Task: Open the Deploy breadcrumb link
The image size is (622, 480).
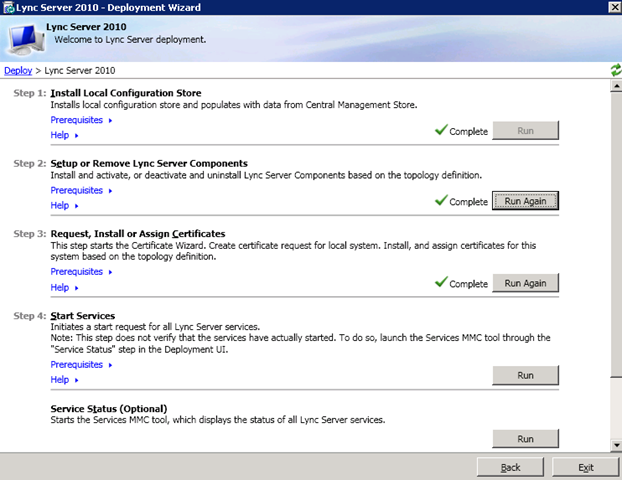Action: [x=17, y=70]
